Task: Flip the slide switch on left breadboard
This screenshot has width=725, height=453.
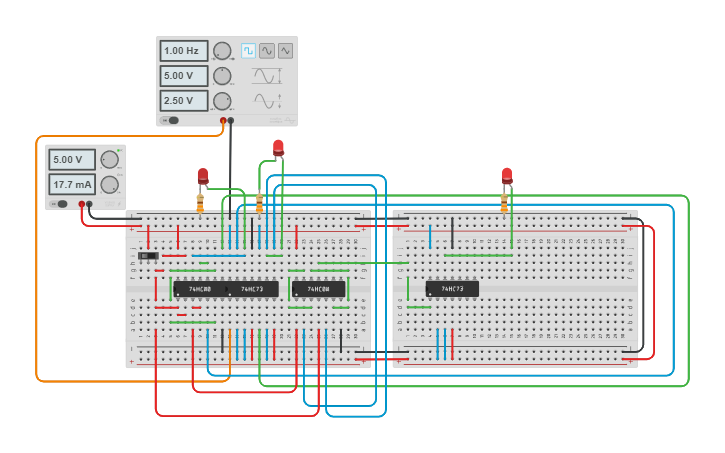Action: 148,256
